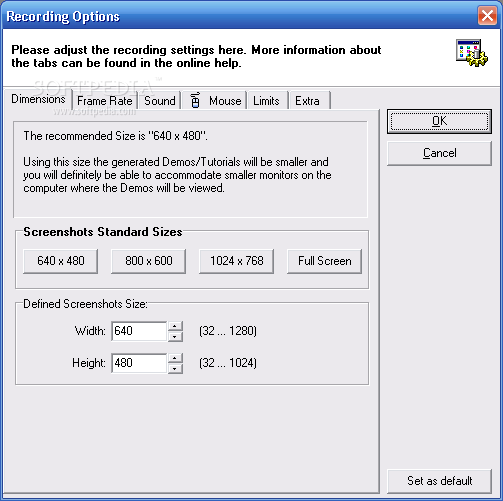Choose the 1024 x 768 size preset
The image size is (503, 501).
tap(237, 261)
